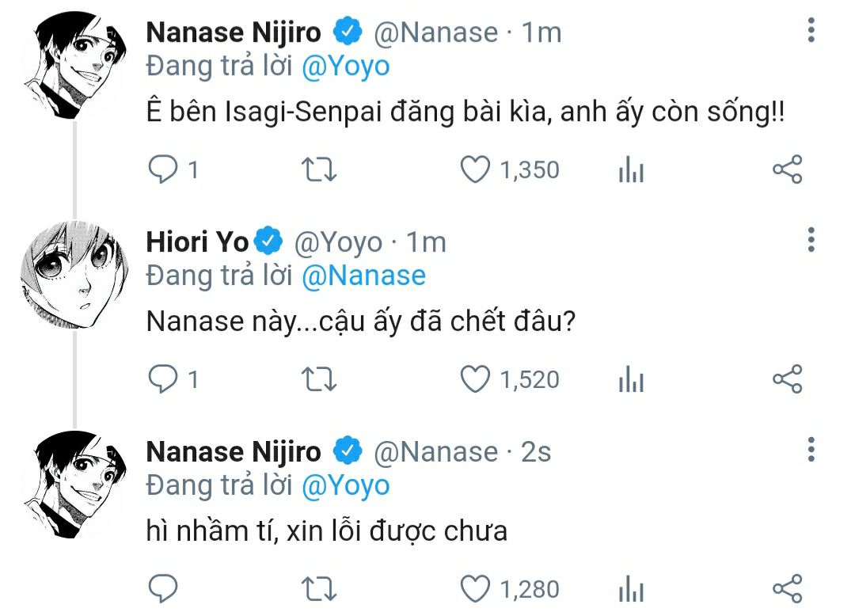
Task: Open the @Yoyo mention in Nanase's first tweet
Action: [346, 66]
